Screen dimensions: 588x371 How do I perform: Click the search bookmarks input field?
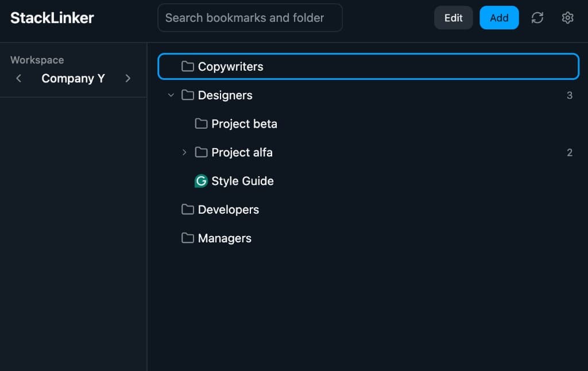250,18
